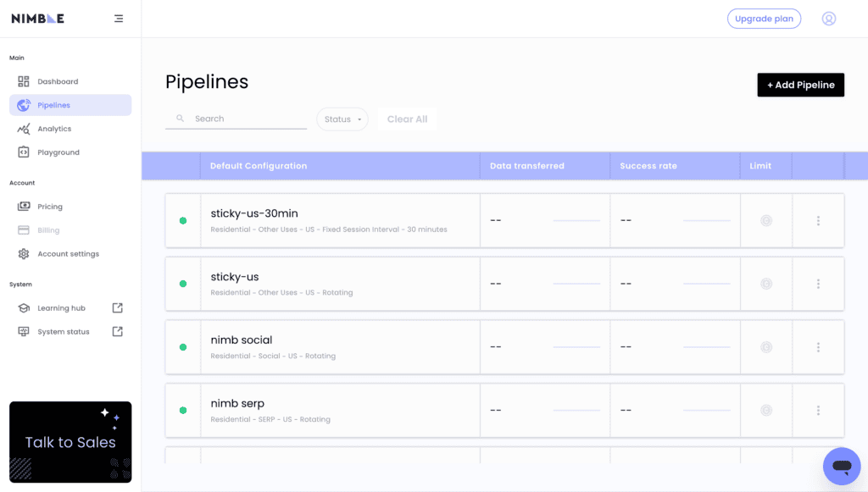This screenshot has width=868, height=492.
Task: Toggle green status dot of nimb social
Action: (183, 347)
